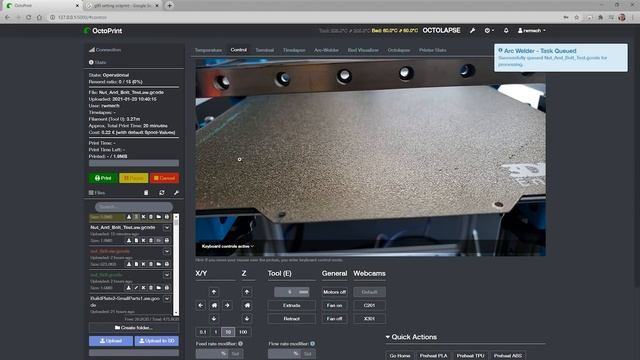Jog X axis right arrow
Screen dimensions: 640x360
227,305
